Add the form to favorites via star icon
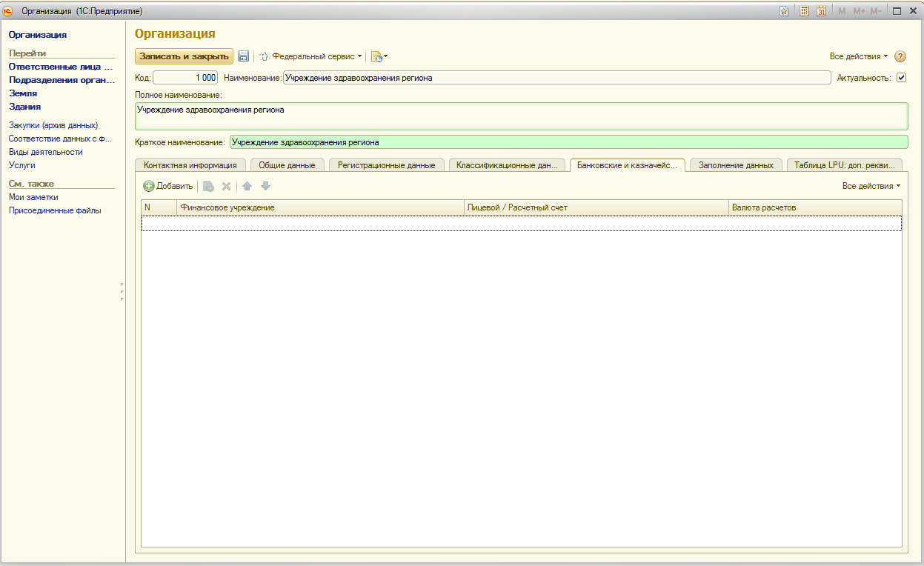 784,11
